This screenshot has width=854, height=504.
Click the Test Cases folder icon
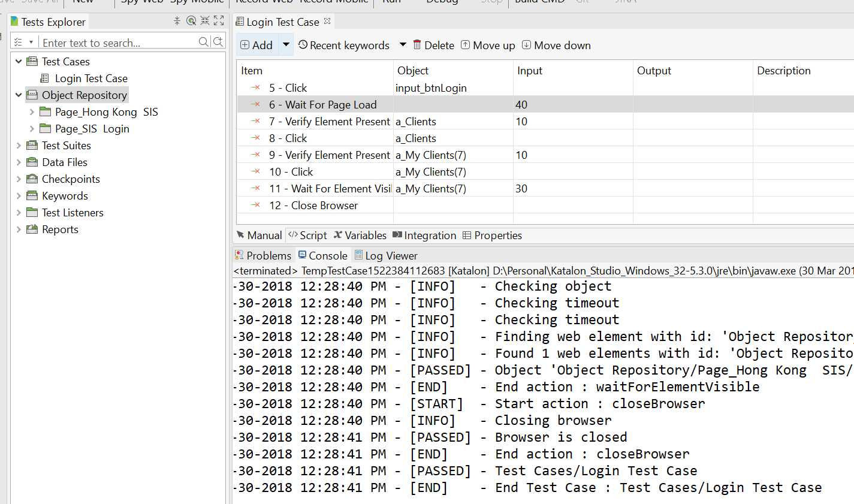(x=32, y=61)
